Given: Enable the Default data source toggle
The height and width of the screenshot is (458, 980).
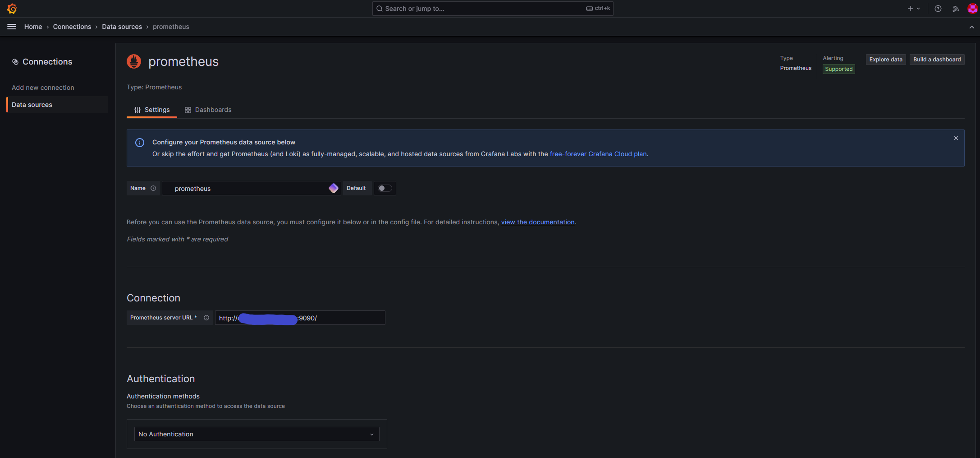Looking at the screenshot, I should click(x=385, y=188).
